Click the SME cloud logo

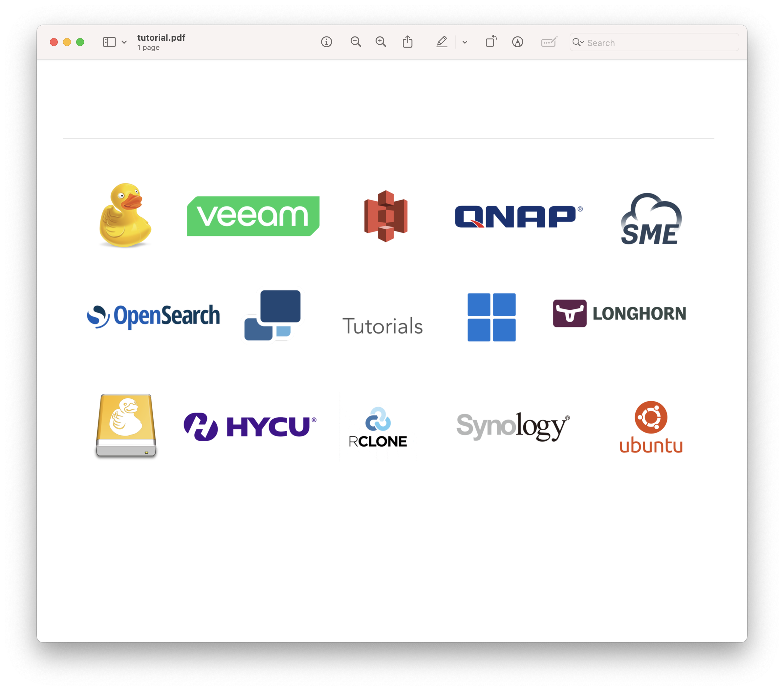click(x=651, y=219)
